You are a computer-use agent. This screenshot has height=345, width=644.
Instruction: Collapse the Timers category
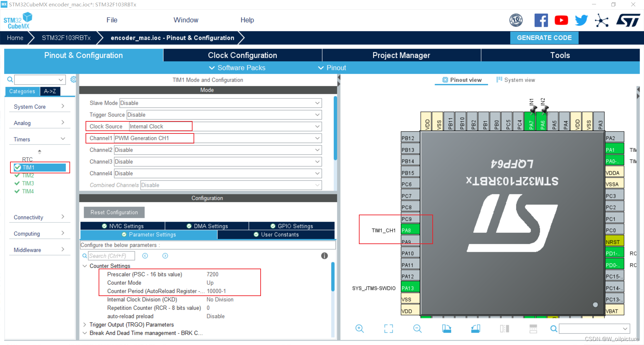point(39,139)
